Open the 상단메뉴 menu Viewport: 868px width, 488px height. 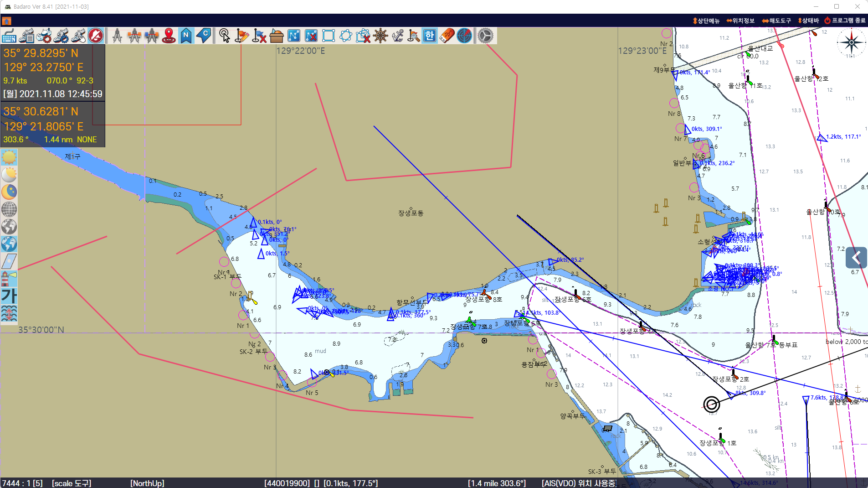point(706,21)
